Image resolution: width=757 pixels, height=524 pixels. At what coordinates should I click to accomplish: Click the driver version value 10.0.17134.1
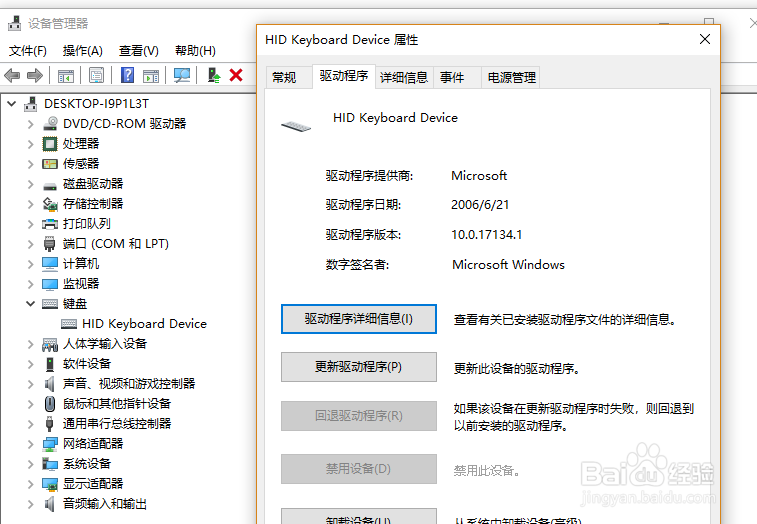click(487, 235)
